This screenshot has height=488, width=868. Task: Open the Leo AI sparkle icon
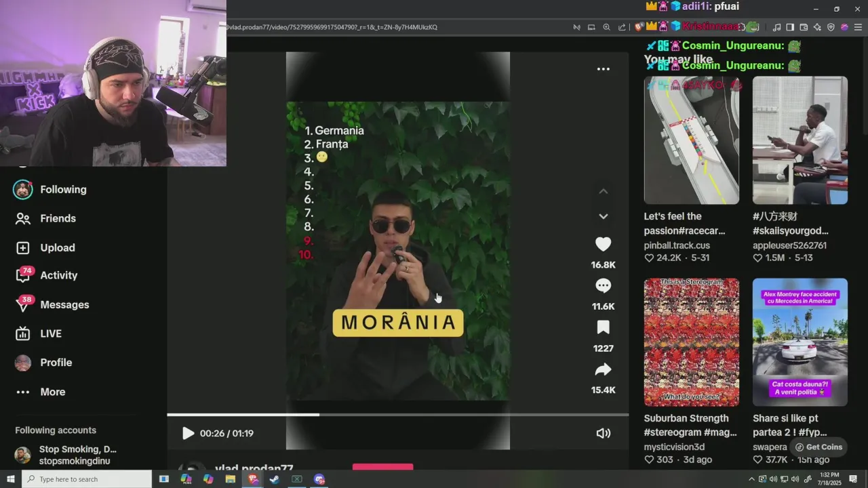(817, 27)
